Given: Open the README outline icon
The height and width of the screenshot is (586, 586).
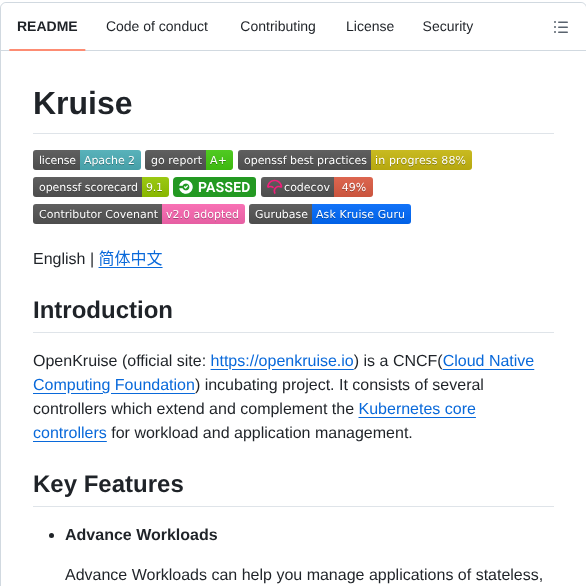Looking at the screenshot, I should (x=560, y=27).
